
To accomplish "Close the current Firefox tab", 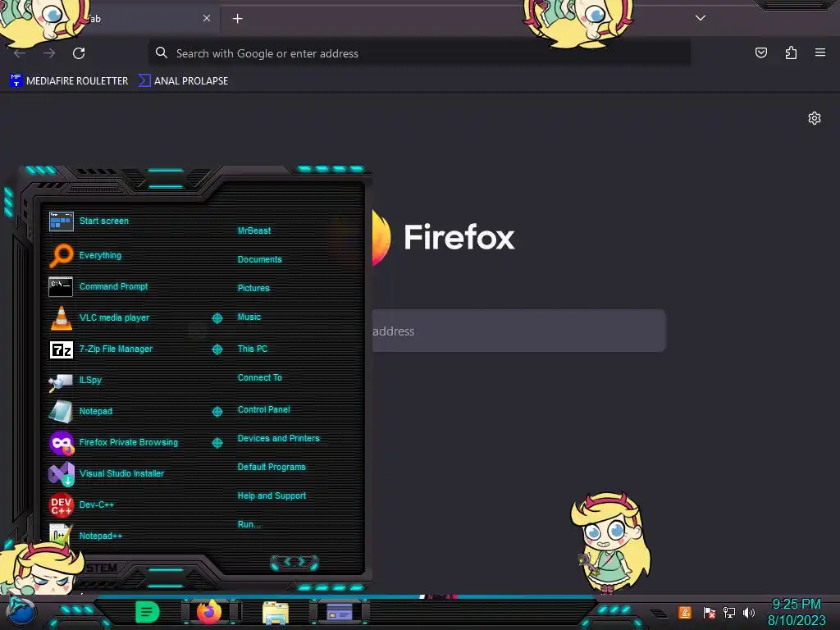I will click(x=207, y=18).
